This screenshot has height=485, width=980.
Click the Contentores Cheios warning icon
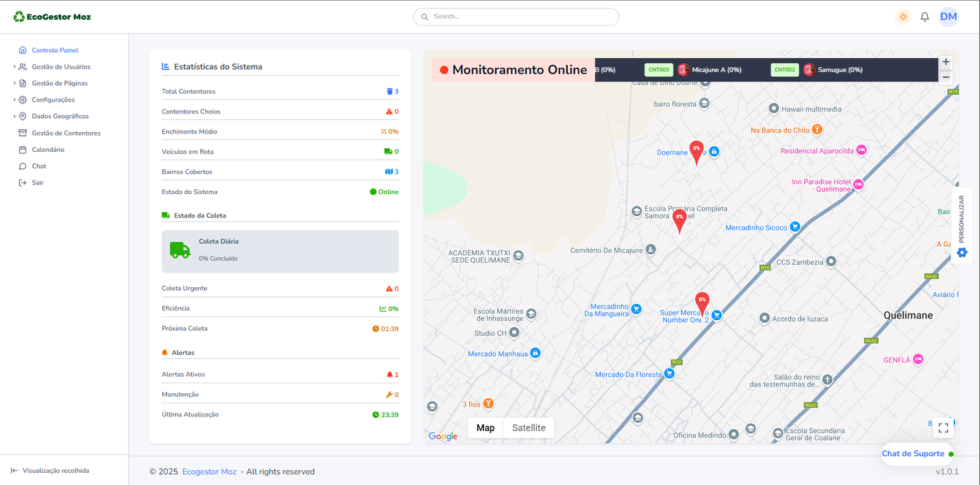point(389,111)
